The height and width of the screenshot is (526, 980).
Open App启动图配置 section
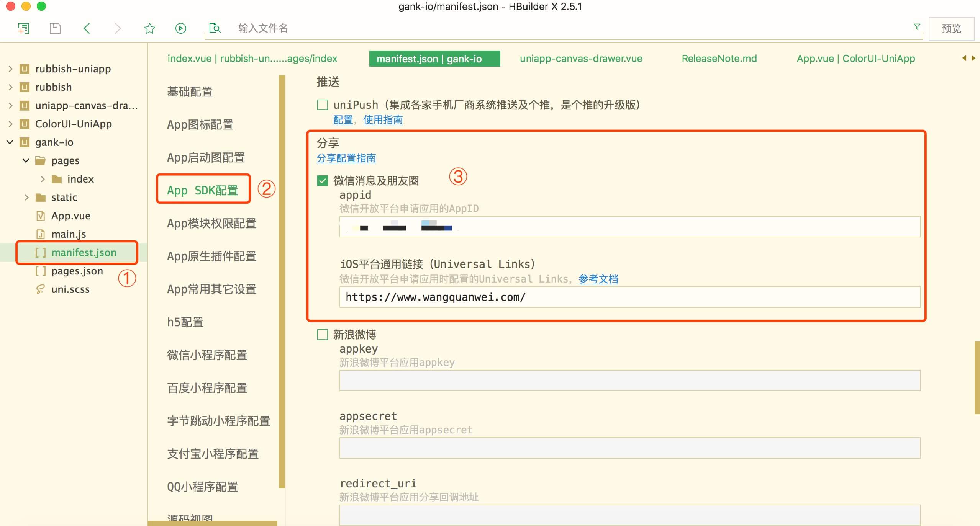coord(206,157)
